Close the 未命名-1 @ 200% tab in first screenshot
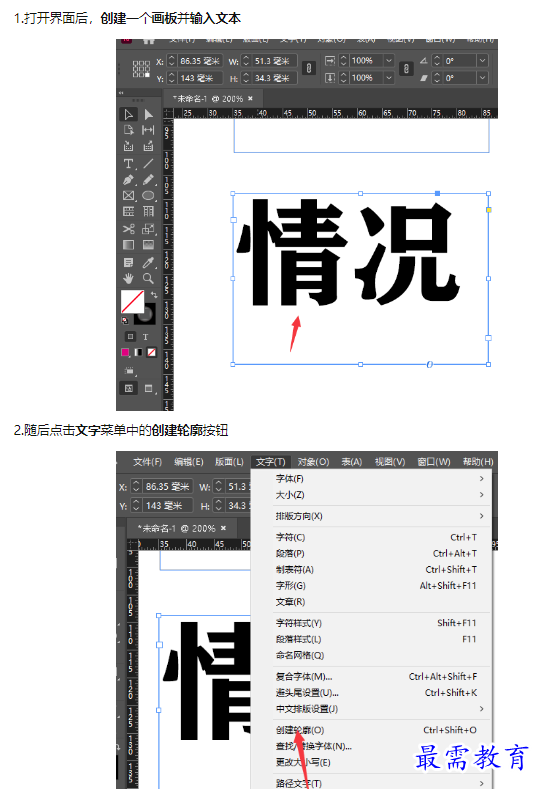Viewport: 537px width, 789px height. (250, 99)
